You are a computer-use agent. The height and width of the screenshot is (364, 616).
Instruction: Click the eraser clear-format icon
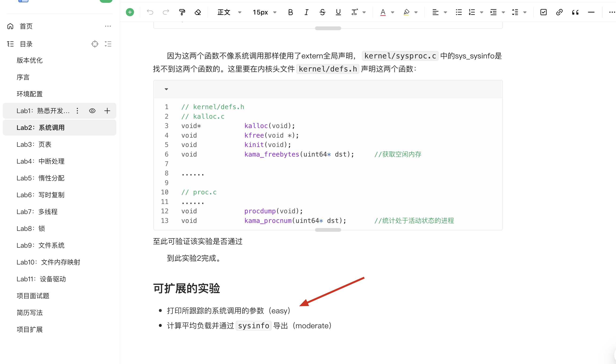[x=198, y=12]
